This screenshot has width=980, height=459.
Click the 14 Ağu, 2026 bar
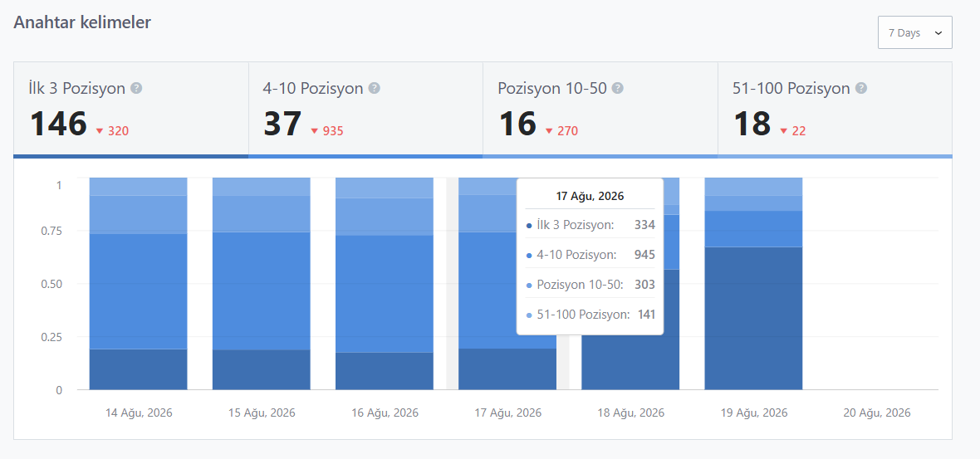point(138,284)
